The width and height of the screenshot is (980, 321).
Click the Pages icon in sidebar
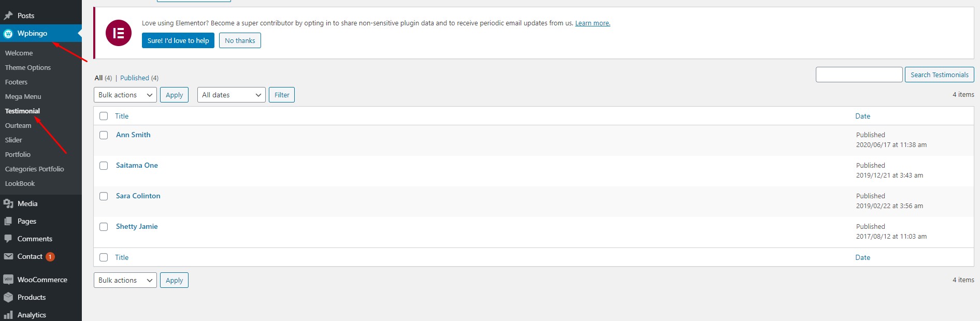pyautogui.click(x=8, y=221)
